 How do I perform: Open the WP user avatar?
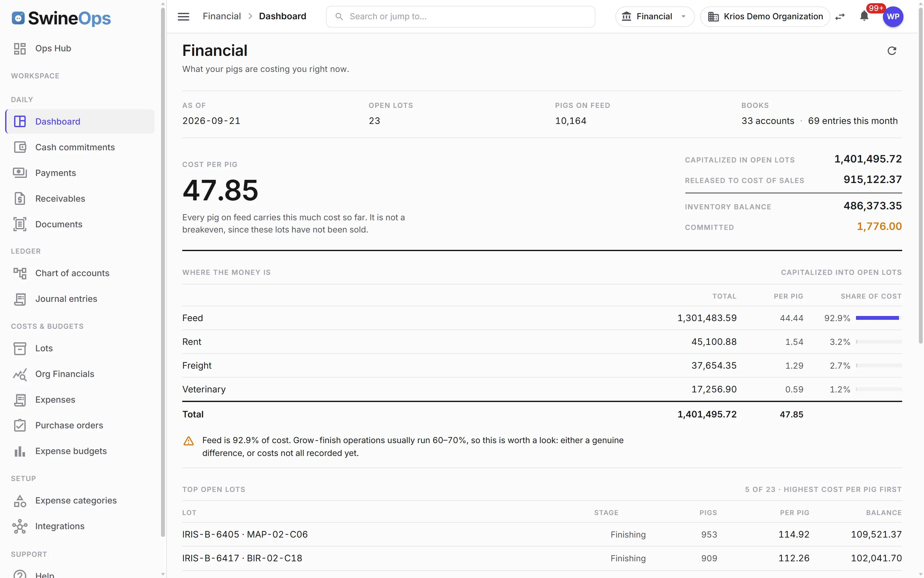893,16
